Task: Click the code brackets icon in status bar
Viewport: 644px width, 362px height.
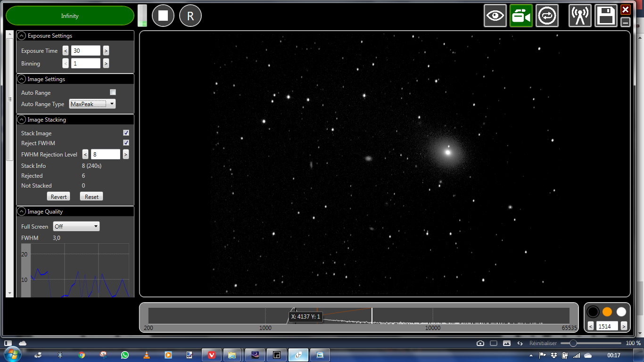Action: [x=520, y=343]
